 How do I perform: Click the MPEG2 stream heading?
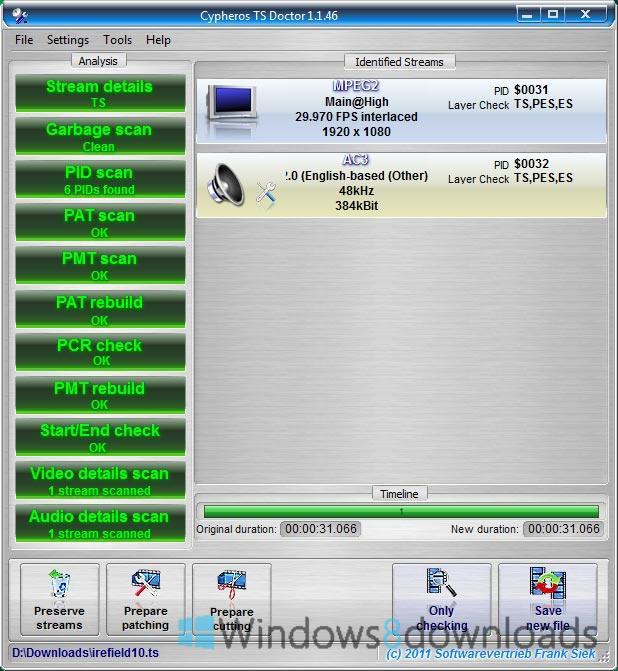356,86
